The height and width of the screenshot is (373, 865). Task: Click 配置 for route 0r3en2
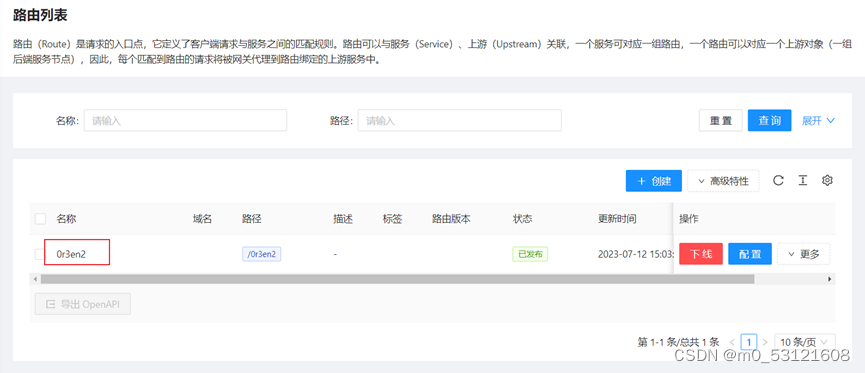click(750, 254)
